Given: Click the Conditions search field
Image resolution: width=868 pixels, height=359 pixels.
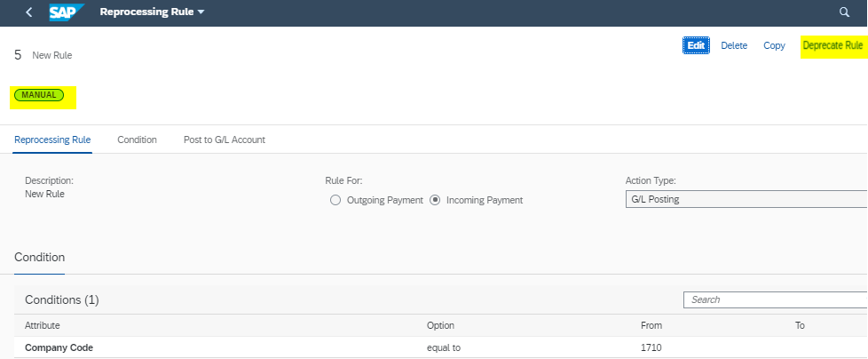Looking at the screenshot, I should click(x=776, y=299).
